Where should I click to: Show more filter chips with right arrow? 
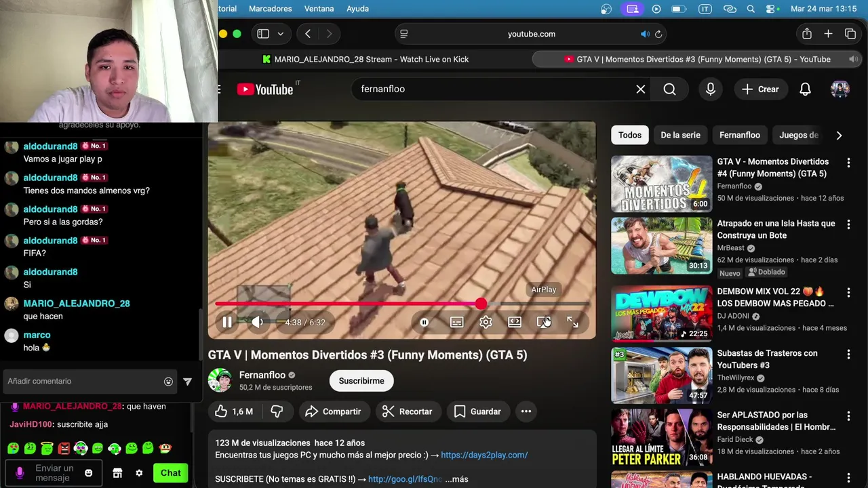(x=839, y=135)
